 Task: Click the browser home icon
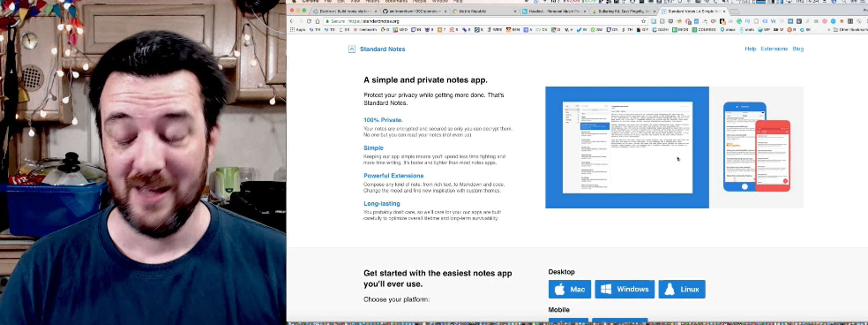tap(318, 21)
